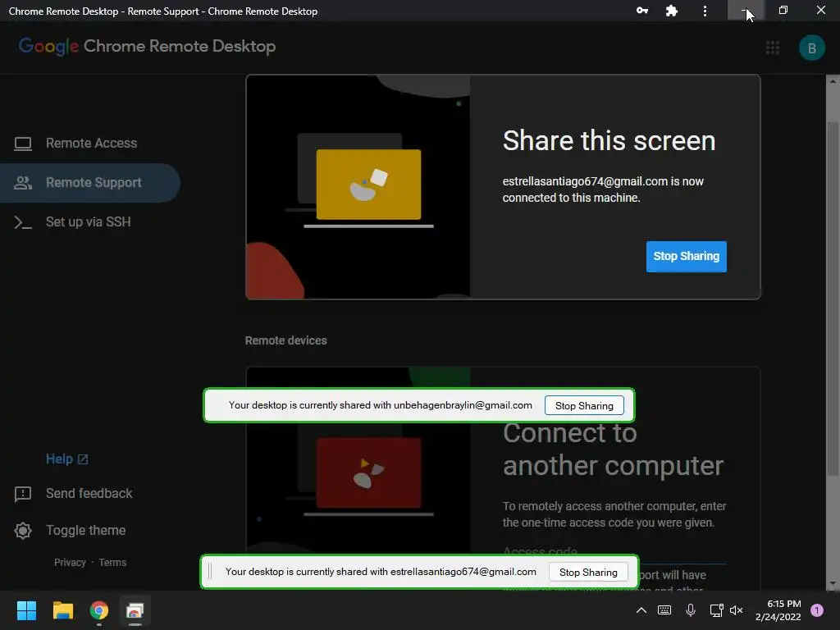The image size is (840, 630).
Task: Open the notification badge showing 1
Action: [x=817, y=610]
